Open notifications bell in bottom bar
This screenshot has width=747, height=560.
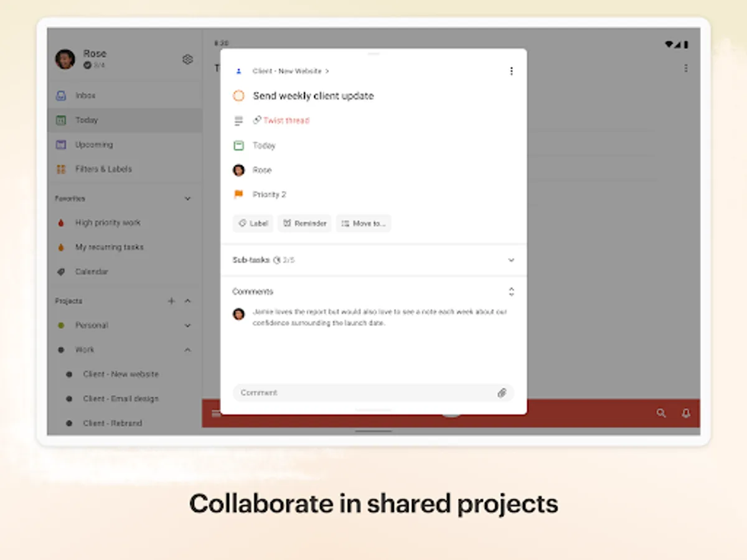tap(686, 413)
